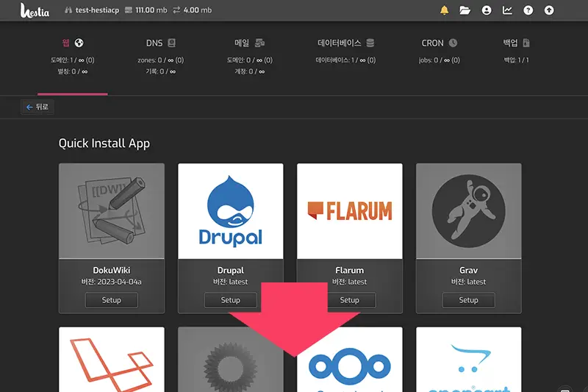Select the Drupal logo thumbnail
Viewport: 588px width, 392px height.
(x=231, y=211)
